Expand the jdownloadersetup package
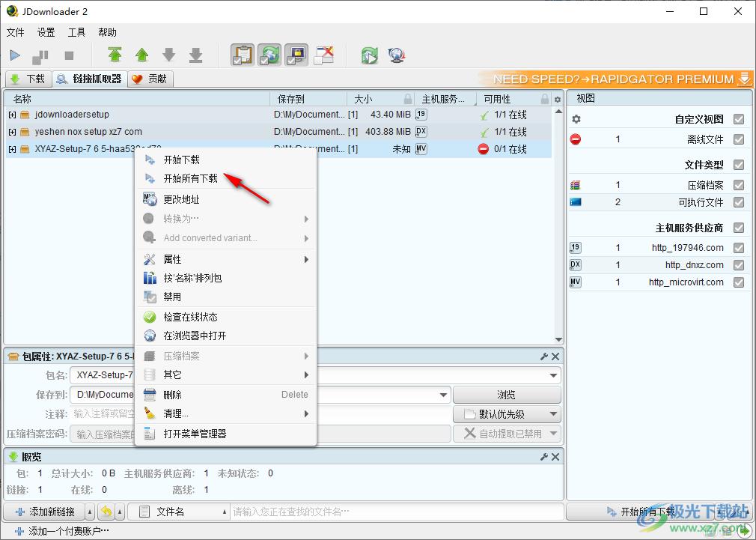This screenshot has height=540, width=756. coord(12,115)
